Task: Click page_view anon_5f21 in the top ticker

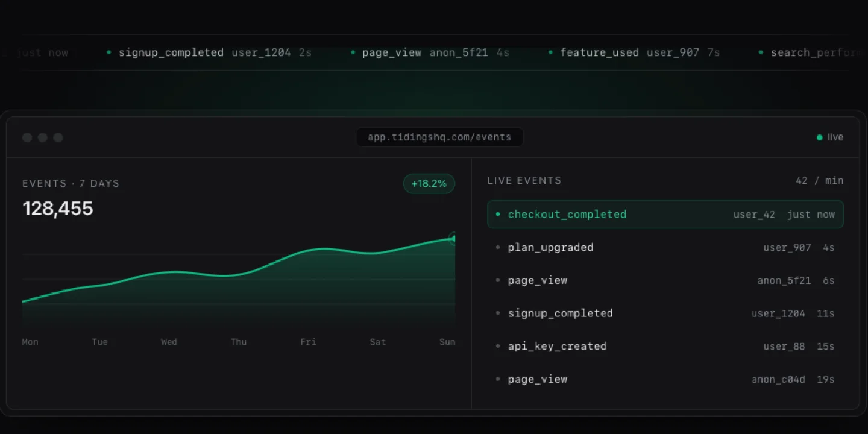Action: tap(425, 53)
